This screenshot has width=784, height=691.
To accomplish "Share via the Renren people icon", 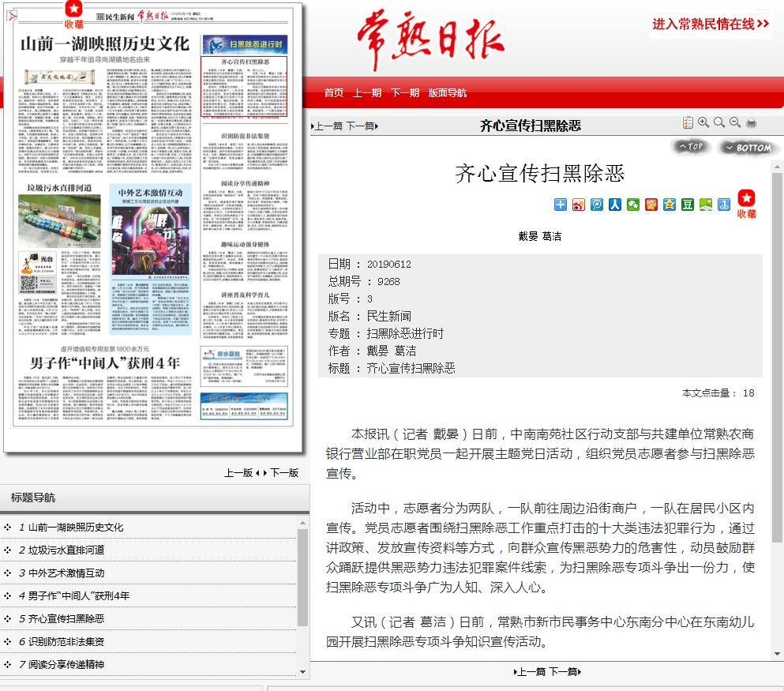I will point(615,205).
